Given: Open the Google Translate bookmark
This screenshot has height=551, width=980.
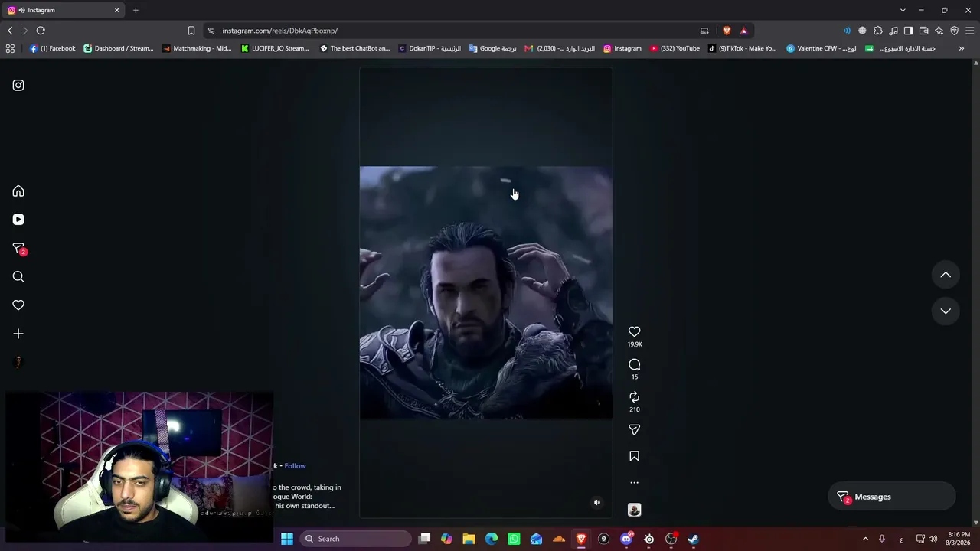Looking at the screenshot, I should (x=493, y=48).
